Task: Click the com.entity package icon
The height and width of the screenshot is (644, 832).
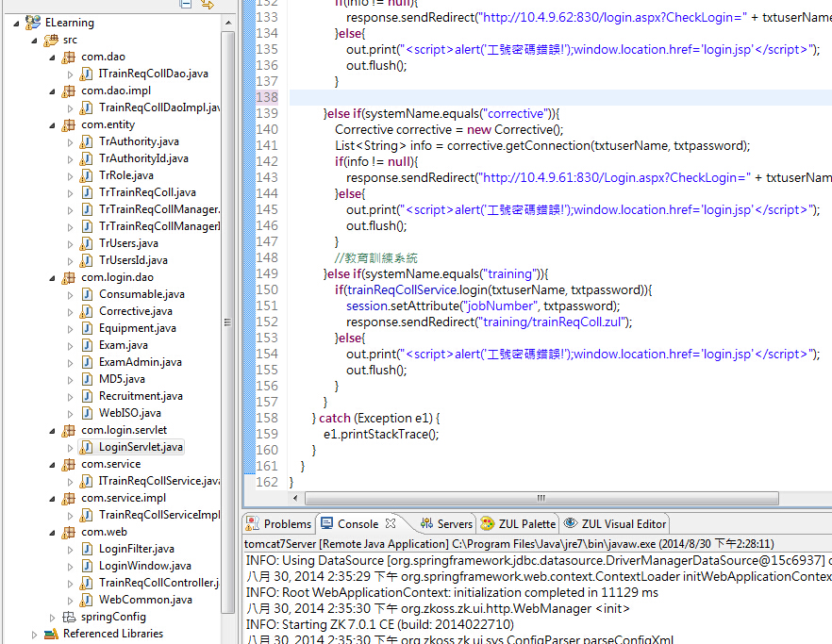Action: 69,124
